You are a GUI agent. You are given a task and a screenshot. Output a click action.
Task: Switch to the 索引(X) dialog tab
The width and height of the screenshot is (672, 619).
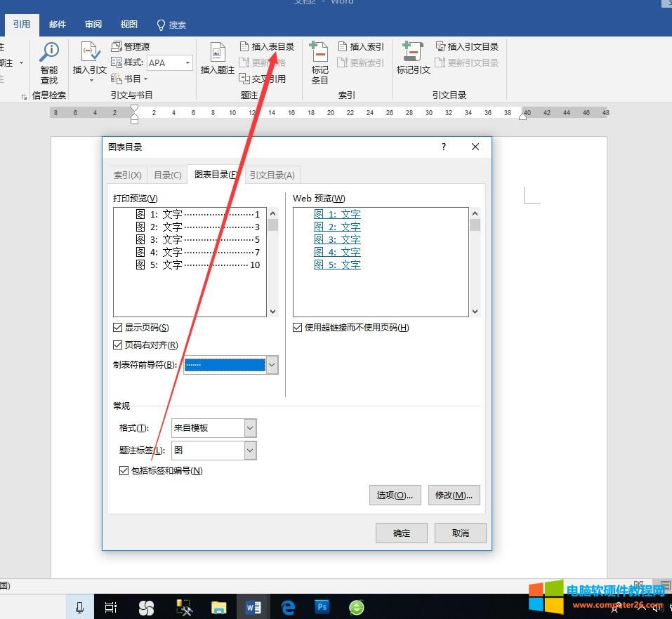coord(127,174)
